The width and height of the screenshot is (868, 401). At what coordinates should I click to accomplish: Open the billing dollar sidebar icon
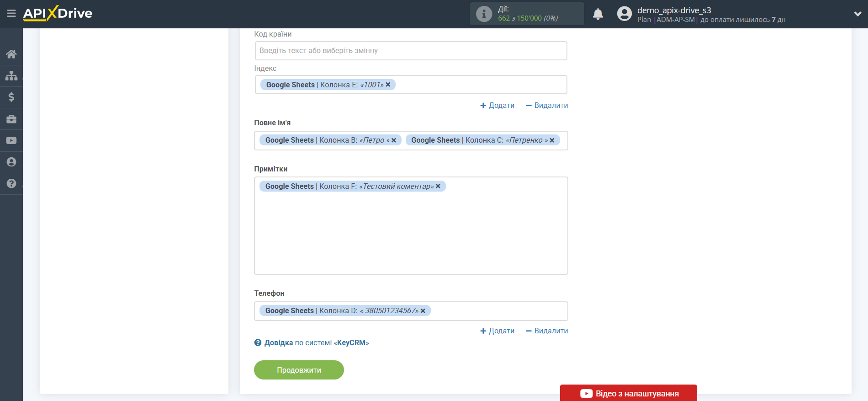11,97
